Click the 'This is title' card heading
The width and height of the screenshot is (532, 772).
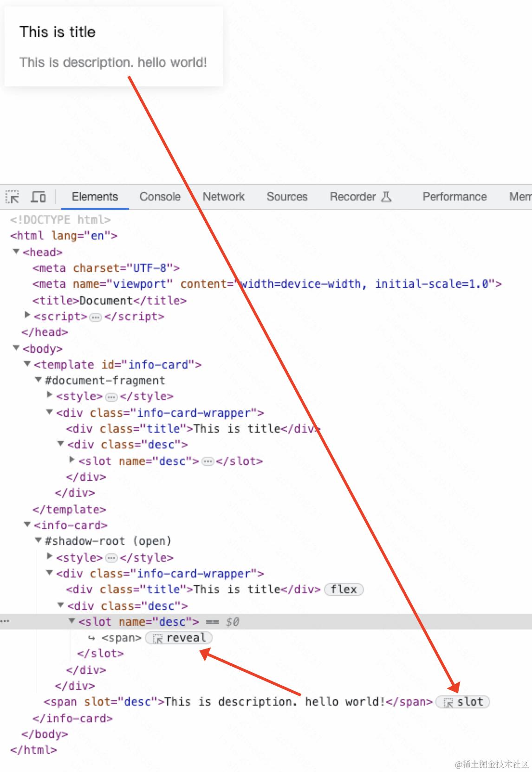click(x=58, y=32)
